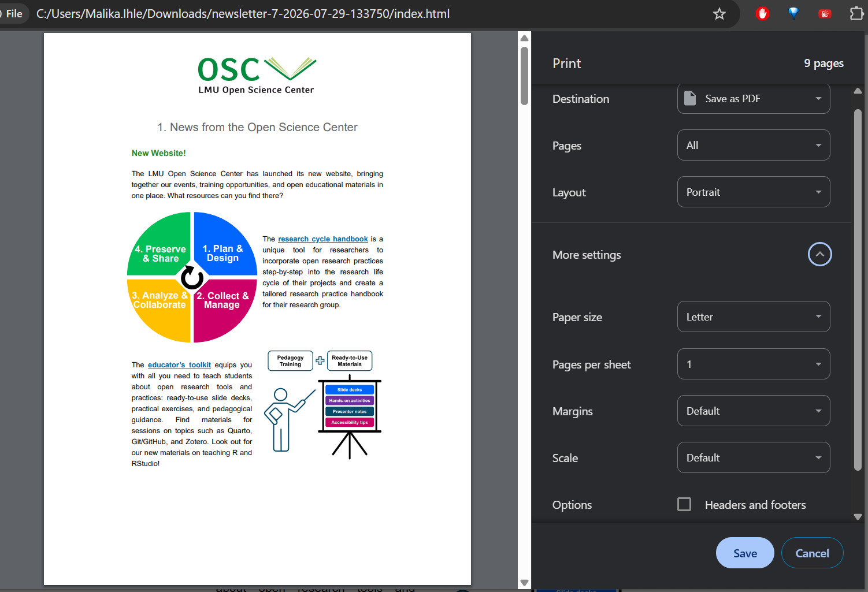This screenshot has height=592, width=868.
Task: Open the Pages per sheet dropdown
Action: tap(754, 364)
